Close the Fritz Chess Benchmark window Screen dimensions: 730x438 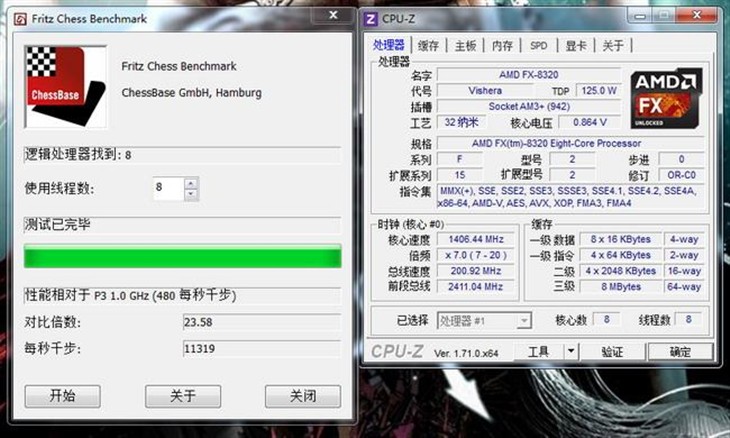(333, 15)
